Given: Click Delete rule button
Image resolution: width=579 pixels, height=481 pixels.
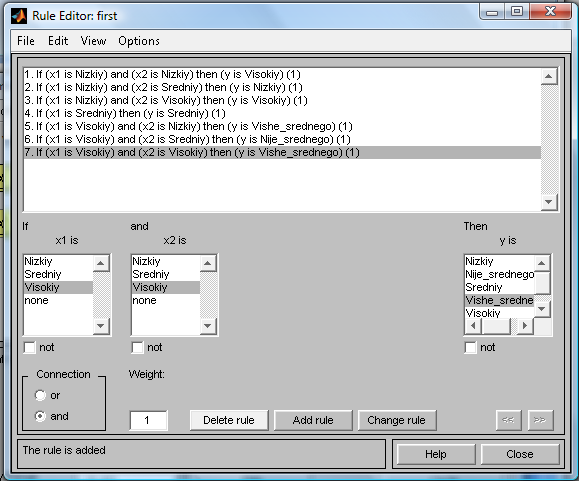Looking at the screenshot, I should (229, 420).
